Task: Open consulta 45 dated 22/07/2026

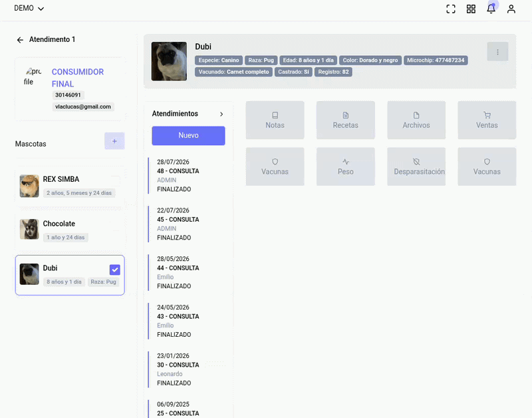Action: click(187, 224)
